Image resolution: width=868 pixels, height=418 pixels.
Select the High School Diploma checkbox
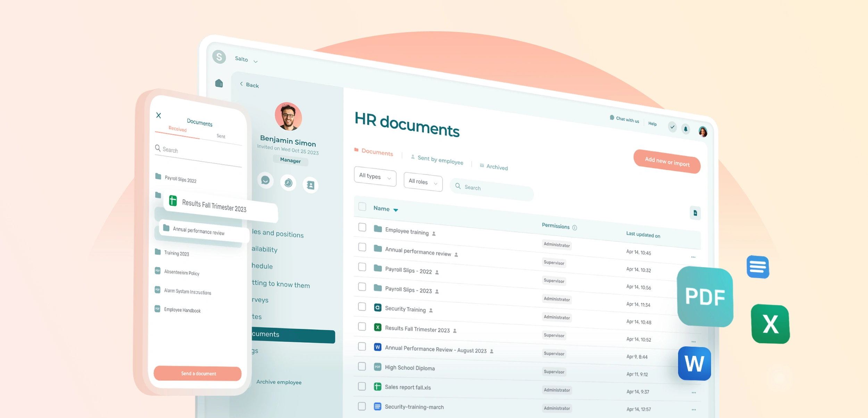click(362, 366)
